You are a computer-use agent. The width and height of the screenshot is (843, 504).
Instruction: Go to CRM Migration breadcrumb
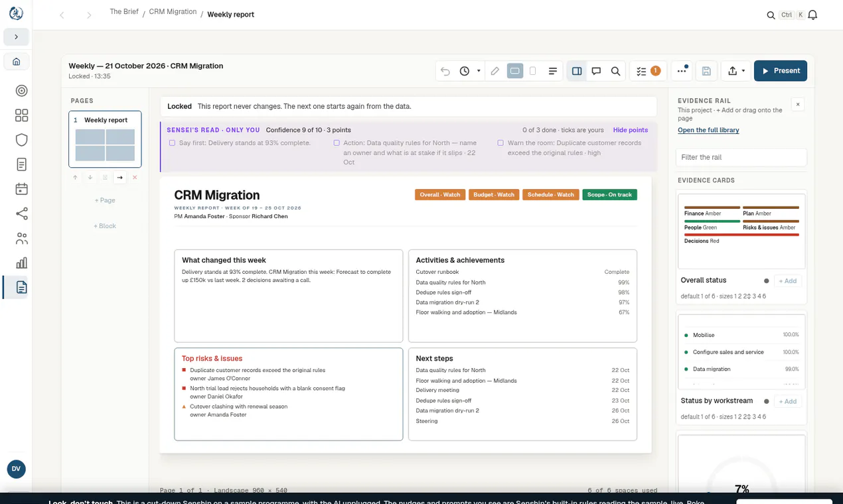tap(173, 12)
